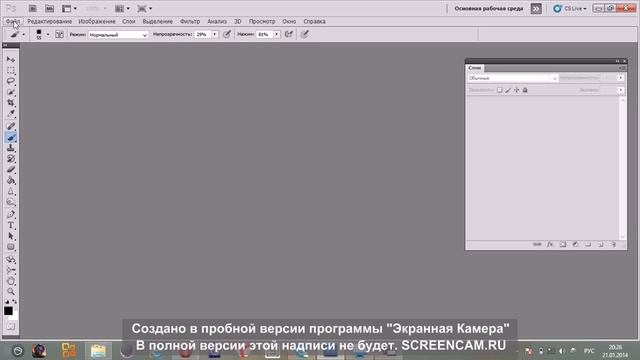Screen dimensions: 640x360
Task: Expand the opacity slider arrow
Action: [x=215, y=34]
